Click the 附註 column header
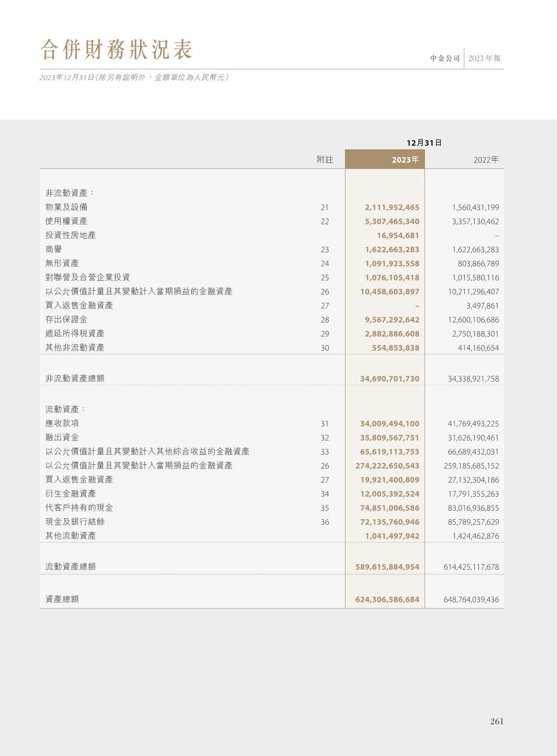This screenshot has height=756, width=557. point(325,160)
